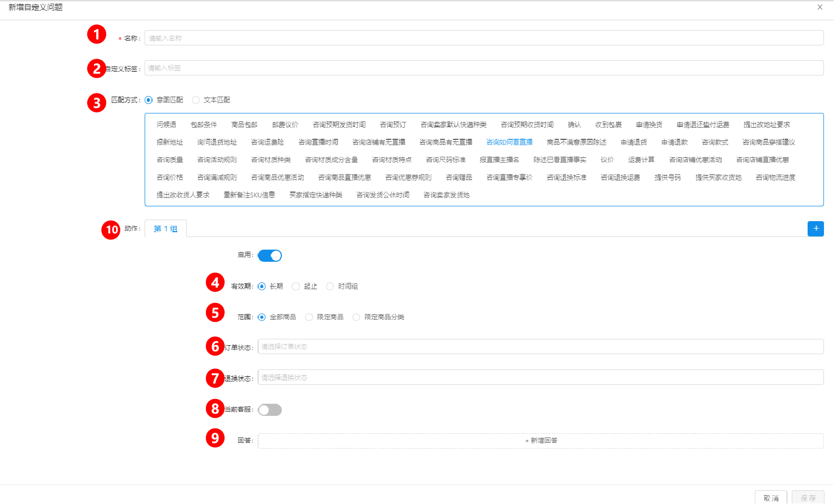Choose the 商品包邮 intent tag

(244, 125)
